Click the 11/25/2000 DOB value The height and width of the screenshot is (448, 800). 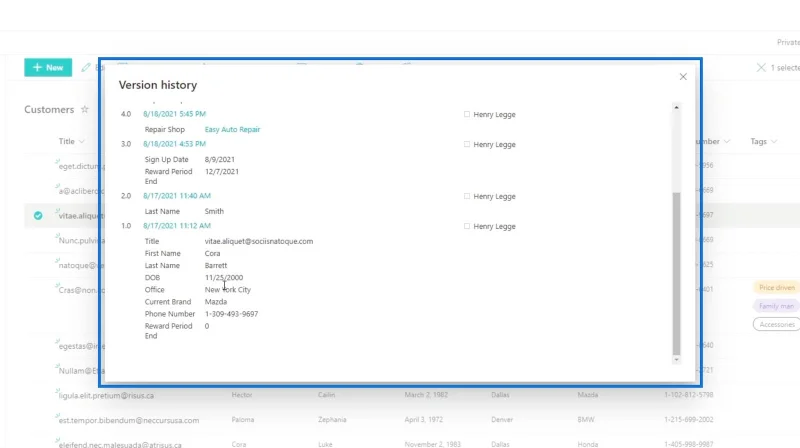tap(224, 278)
